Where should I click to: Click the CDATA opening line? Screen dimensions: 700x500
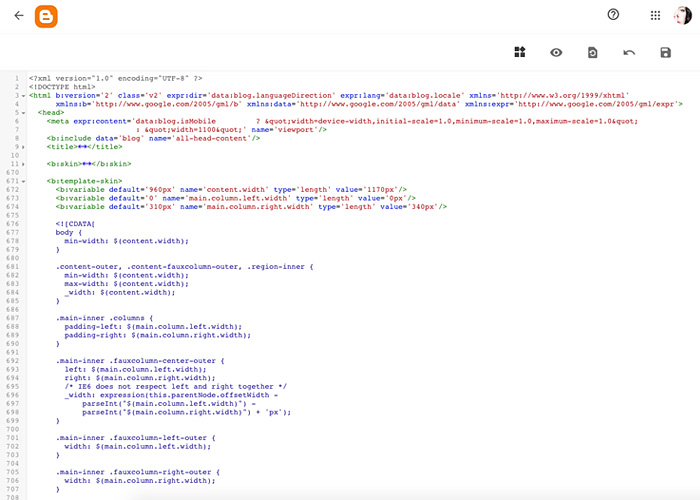[x=75, y=224]
